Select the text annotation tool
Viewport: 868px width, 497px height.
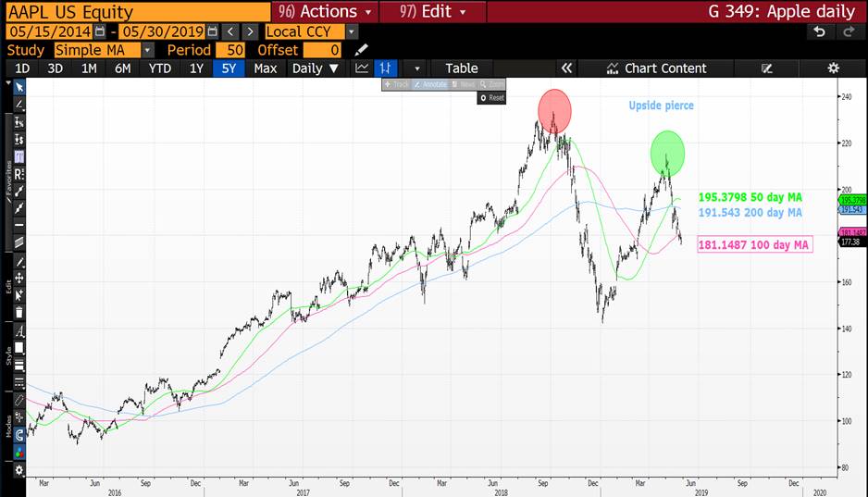[19, 156]
